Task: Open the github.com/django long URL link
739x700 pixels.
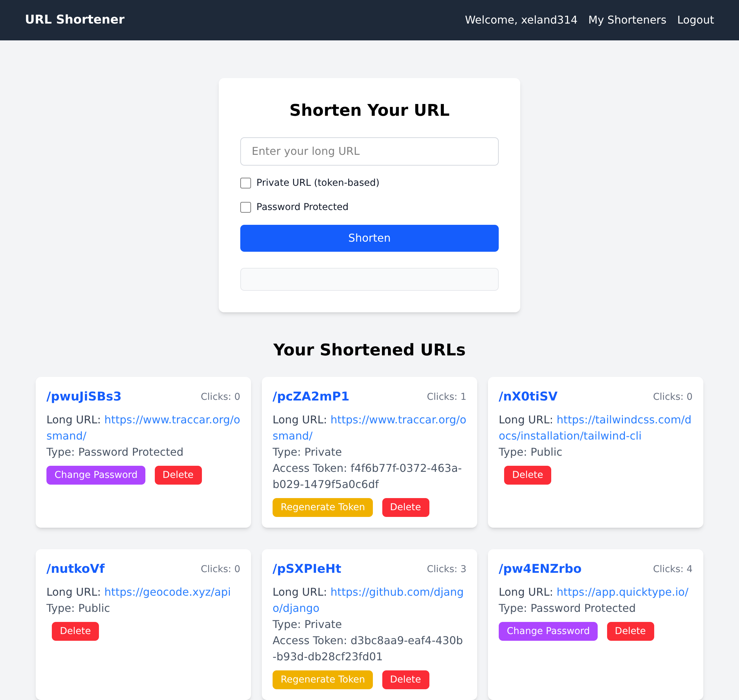Action: (x=368, y=600)
